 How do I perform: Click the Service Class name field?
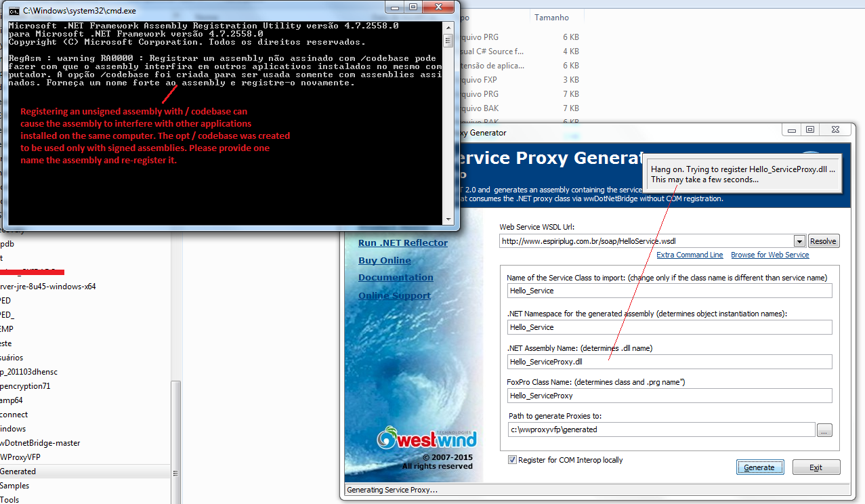(x=669, y=291)
